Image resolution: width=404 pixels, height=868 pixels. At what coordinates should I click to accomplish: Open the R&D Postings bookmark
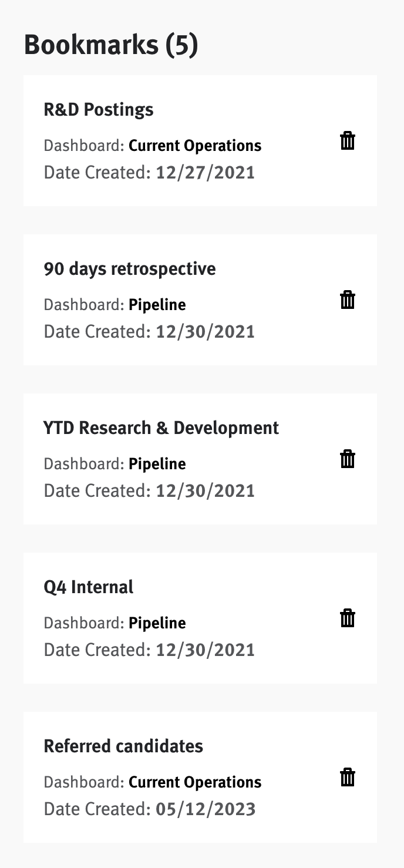point(98,110)
